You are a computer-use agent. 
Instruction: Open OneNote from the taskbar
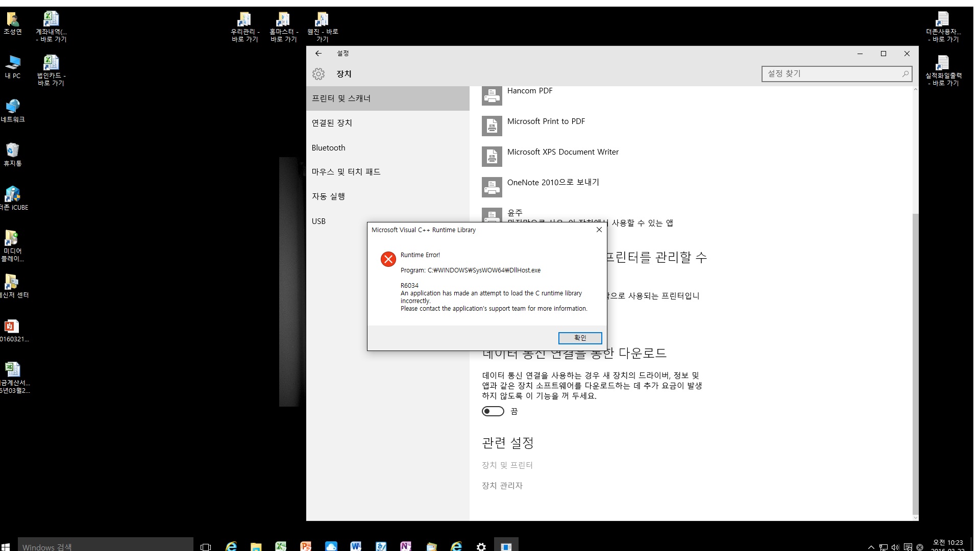[x=406, y=546]
